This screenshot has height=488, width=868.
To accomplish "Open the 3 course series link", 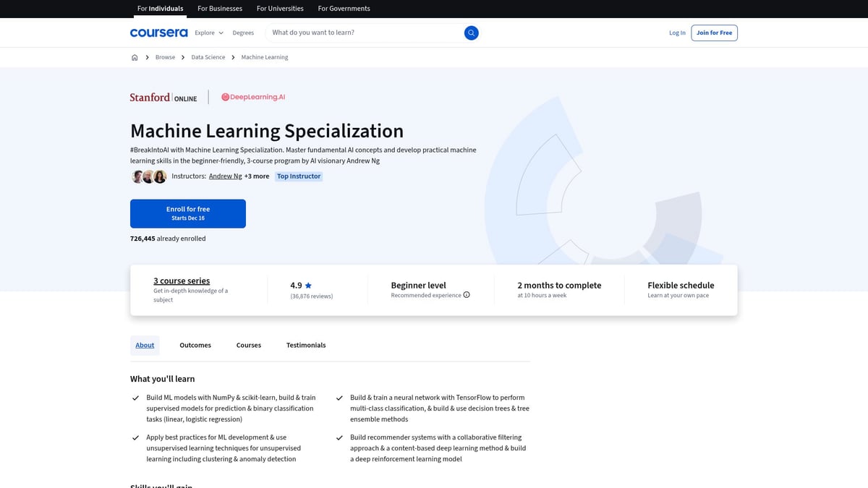I will [182, 281].
